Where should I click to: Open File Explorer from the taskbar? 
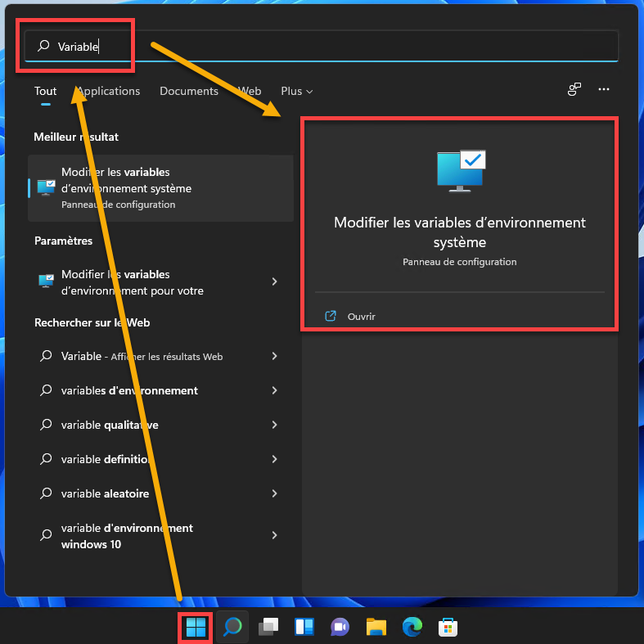tap(376, 627)
